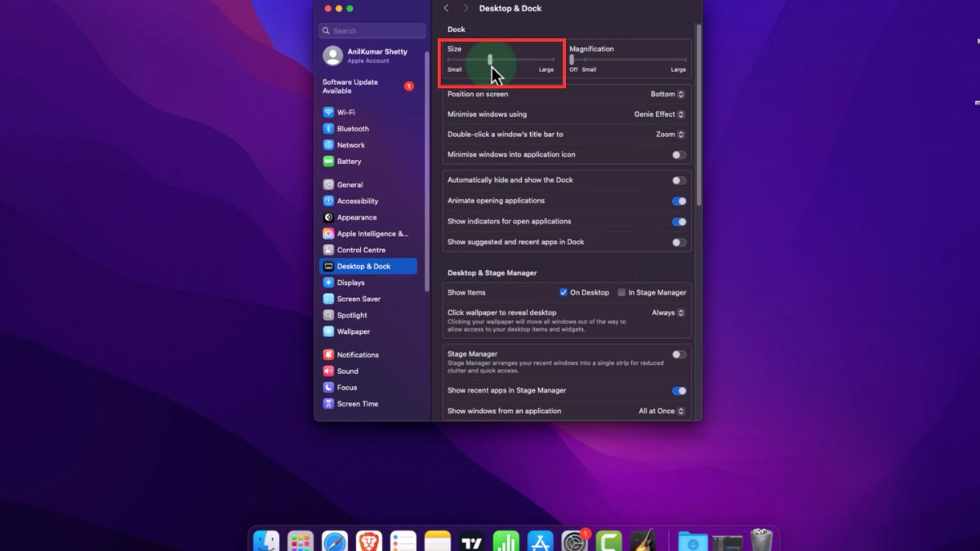Change the Minimise windows using effect
This screenshot has height=551, width=980.
pyautogui.click(x=661, y=114)
